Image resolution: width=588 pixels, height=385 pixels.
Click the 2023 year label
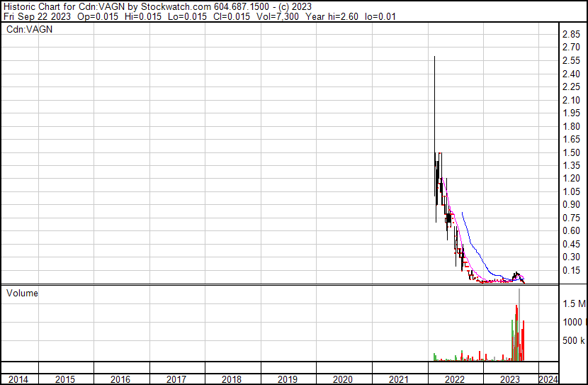tap(509, 379)
